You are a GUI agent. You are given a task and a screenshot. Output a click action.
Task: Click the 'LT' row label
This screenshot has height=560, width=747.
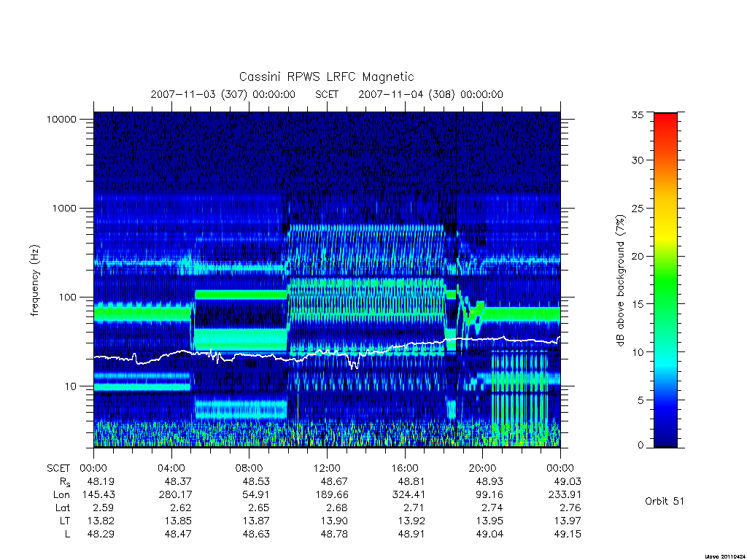click(x=65, y=521)
